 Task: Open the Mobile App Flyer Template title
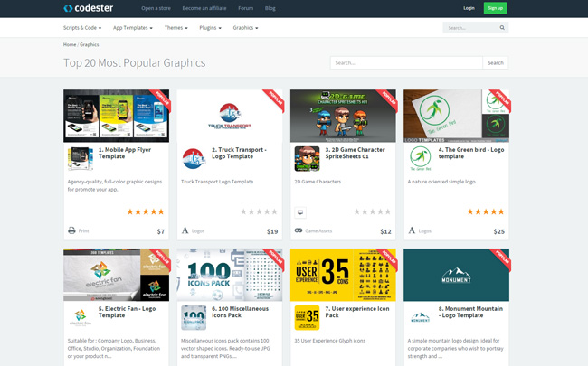[125, 153]
